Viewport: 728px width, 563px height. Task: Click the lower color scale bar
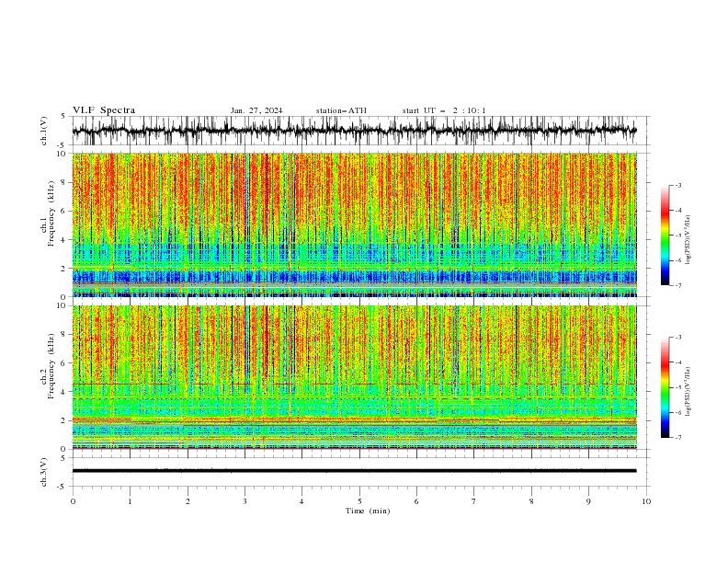pyautogui.click(x=665, y=387)
